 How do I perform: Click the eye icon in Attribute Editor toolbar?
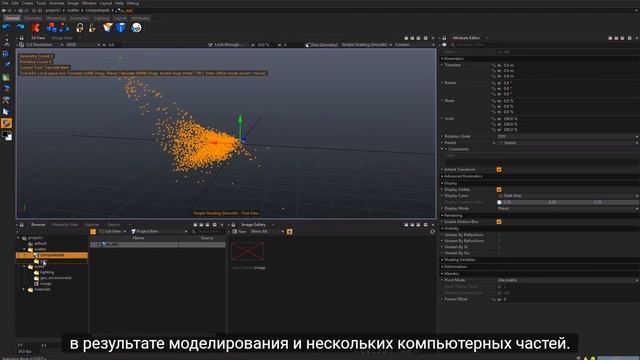click(x=444, y=45)
